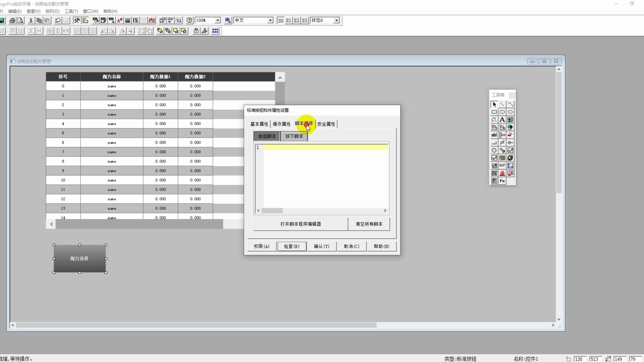Image resolution: width=644 pixels, height=362 pixels.
Task: Click the cut scissors icon
Action: point(31,21)
